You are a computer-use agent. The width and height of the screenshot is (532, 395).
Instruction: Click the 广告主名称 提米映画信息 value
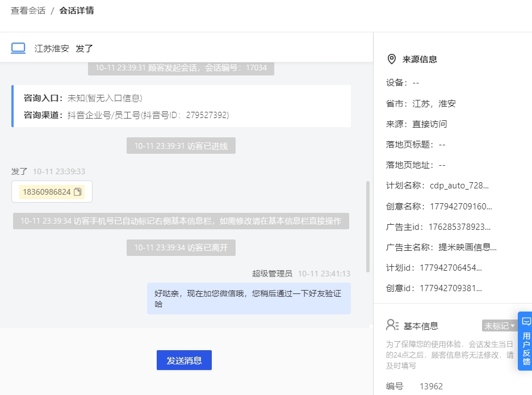point(467,247)
